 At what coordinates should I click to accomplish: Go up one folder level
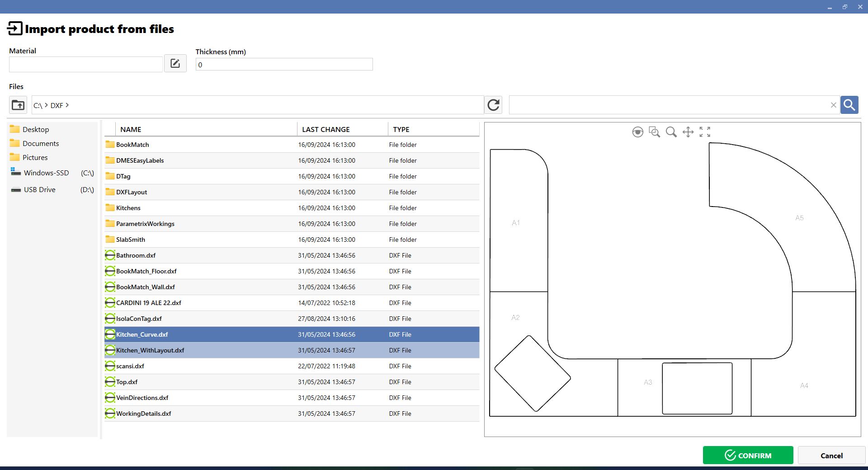pyautogui.click(x=18, y=105)
